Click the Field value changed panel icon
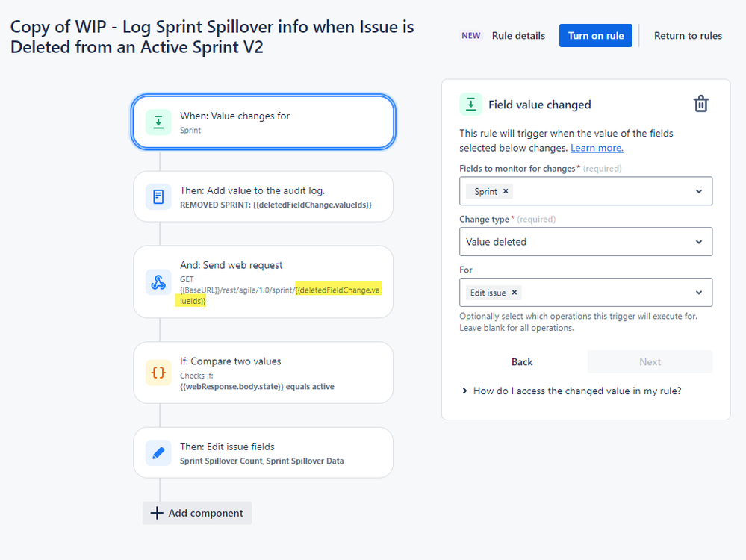This screenshot has height=560, width=746. tap(471, 105)
